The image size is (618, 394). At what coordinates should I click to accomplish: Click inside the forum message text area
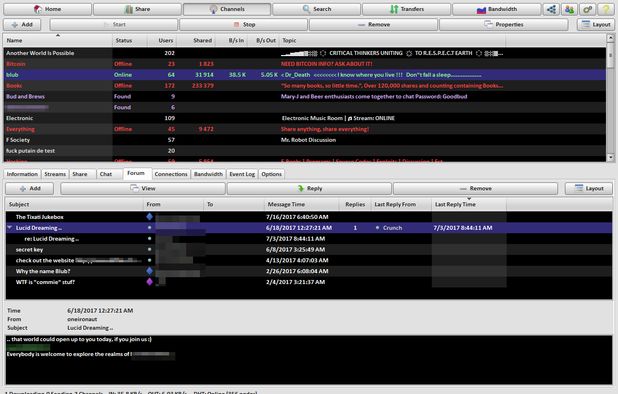coord(309,360)
